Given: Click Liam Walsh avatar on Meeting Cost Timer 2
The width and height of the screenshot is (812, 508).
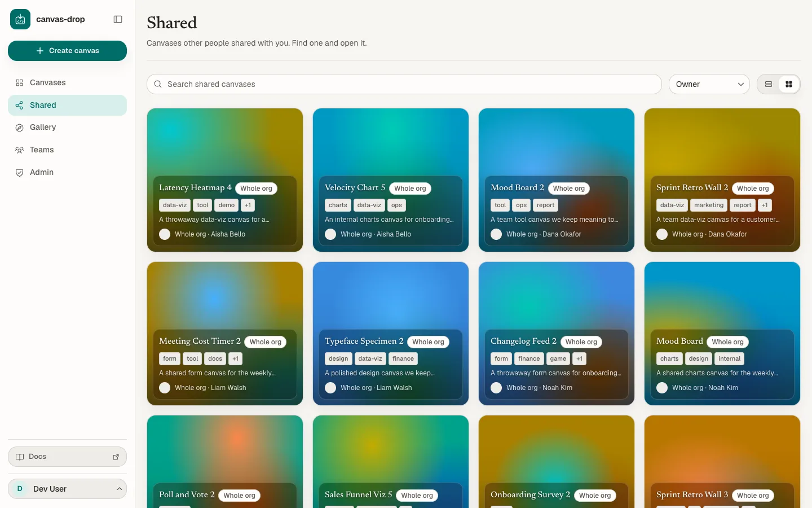Looking at the screenshot, I should [x=165, y=388].
